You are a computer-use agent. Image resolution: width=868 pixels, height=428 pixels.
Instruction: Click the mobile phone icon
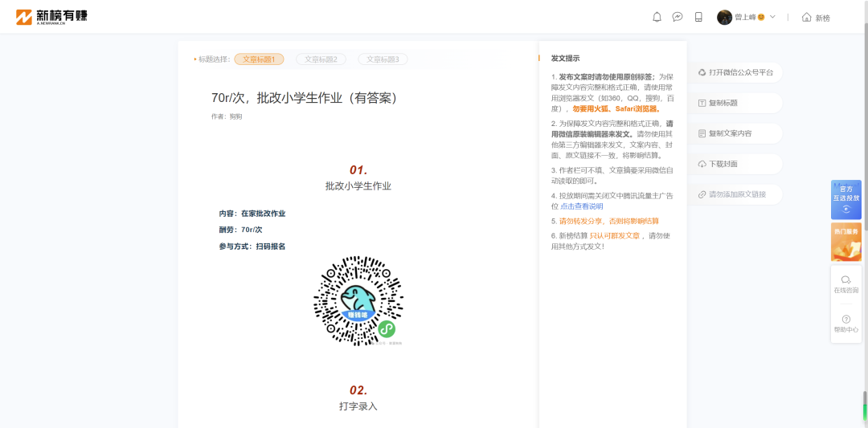pyautogui.click(x=698, y=17)
